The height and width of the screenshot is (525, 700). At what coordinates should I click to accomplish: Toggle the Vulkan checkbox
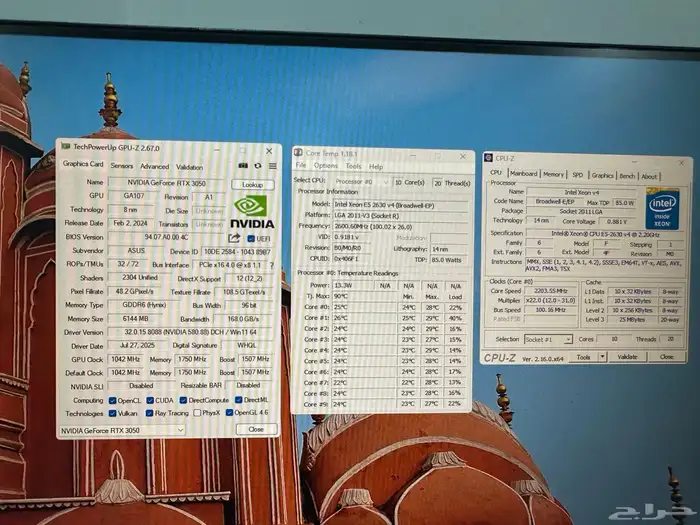[x=112, y=413]
